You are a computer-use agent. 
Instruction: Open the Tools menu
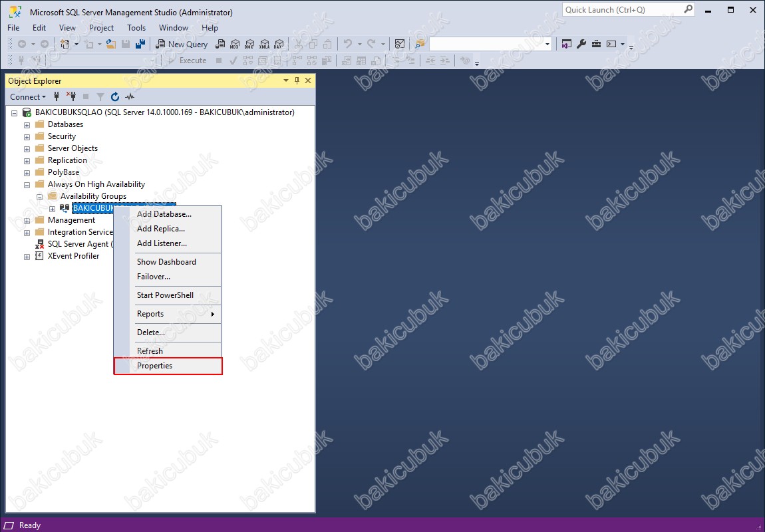(136, 28)
